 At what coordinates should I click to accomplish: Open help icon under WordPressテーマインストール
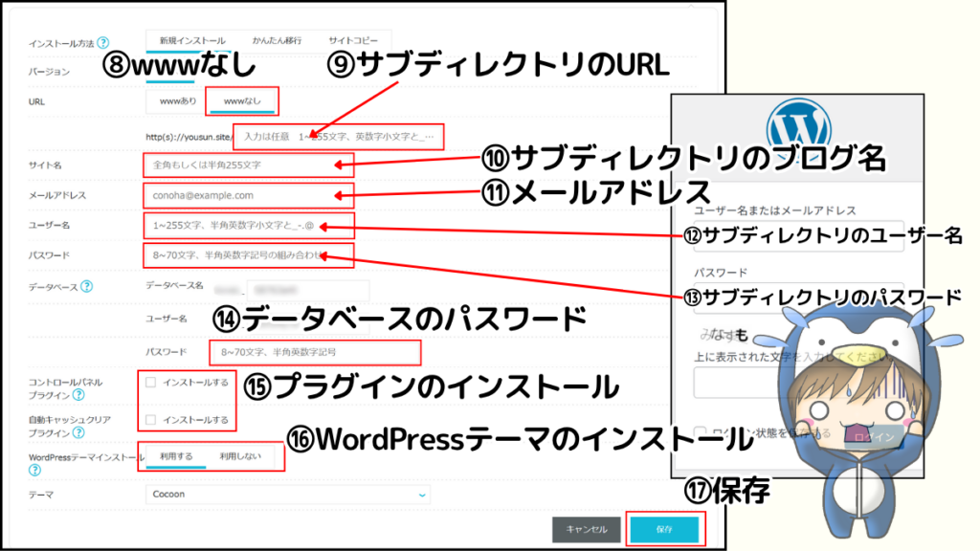pos(35,470)
